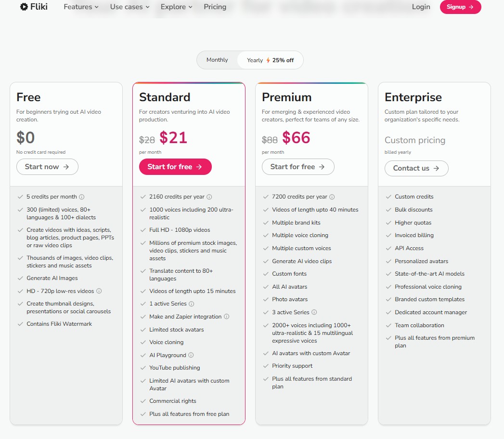Image resolution: width=504 pixels, height=439 pixels.
Task: Open info tooltip for Make and Zapier integration
Action: (x=227, y=317)
